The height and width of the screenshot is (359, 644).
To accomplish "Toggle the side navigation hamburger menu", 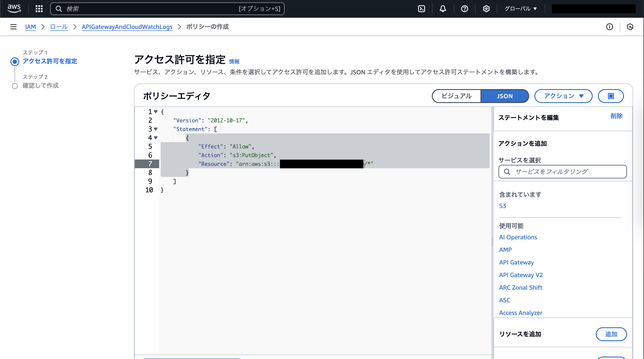I will pos(13,27).
